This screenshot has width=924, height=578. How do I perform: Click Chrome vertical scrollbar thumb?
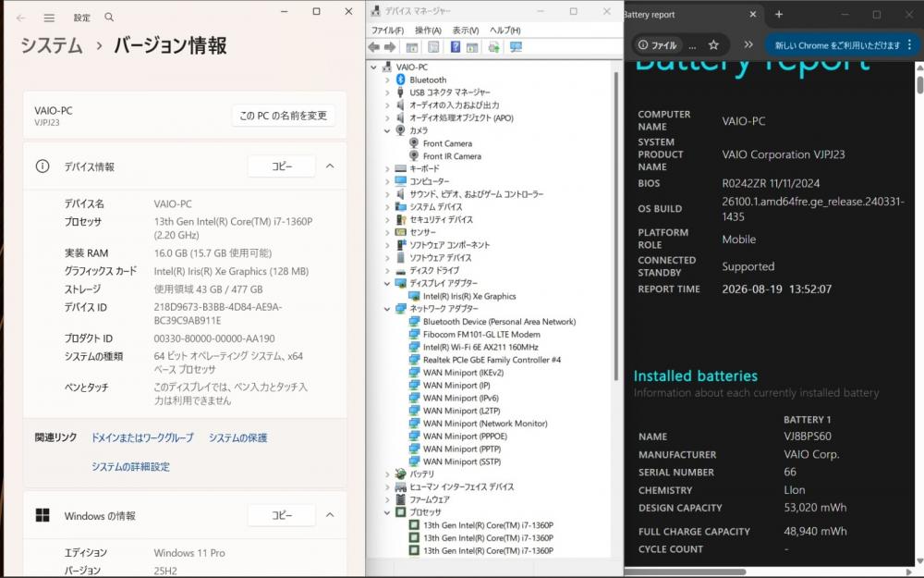click(x=920, y=83)
